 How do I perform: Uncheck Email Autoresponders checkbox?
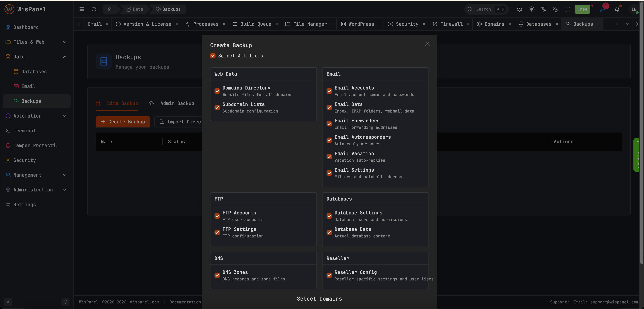[329, 140]
